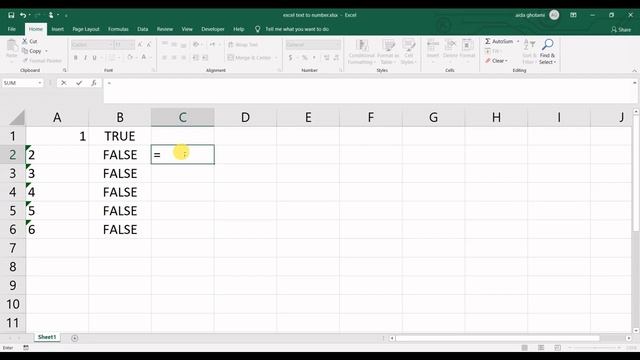Open the Merge & Center dropdown
Image resolution: width=640 pixels, height=360 pixels.
(x=276, y=58)
